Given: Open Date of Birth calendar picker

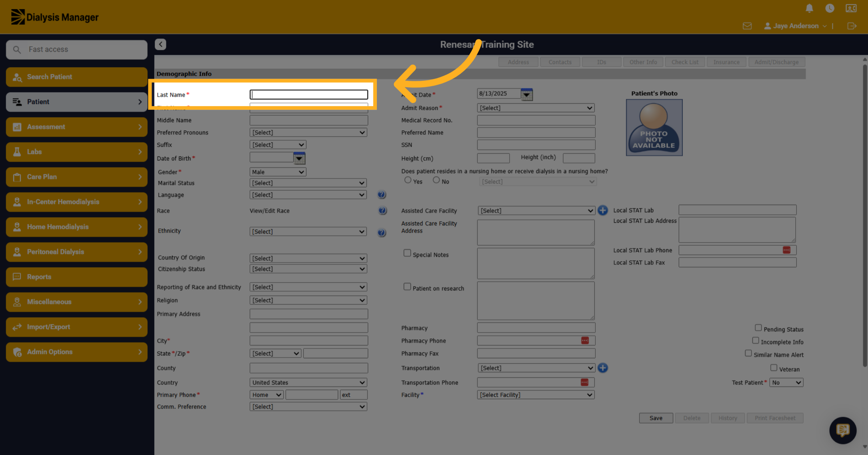Looking at the screenshot, I should point(299,158).
